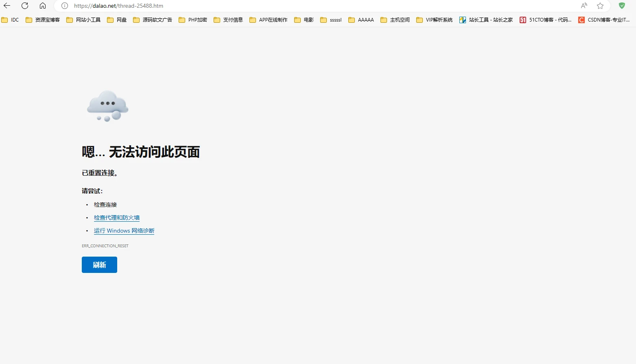The width and height of the screenshot is (636, 364).
Task: Expand the IDC bookmarks folder
Action: tap(11, 20)
